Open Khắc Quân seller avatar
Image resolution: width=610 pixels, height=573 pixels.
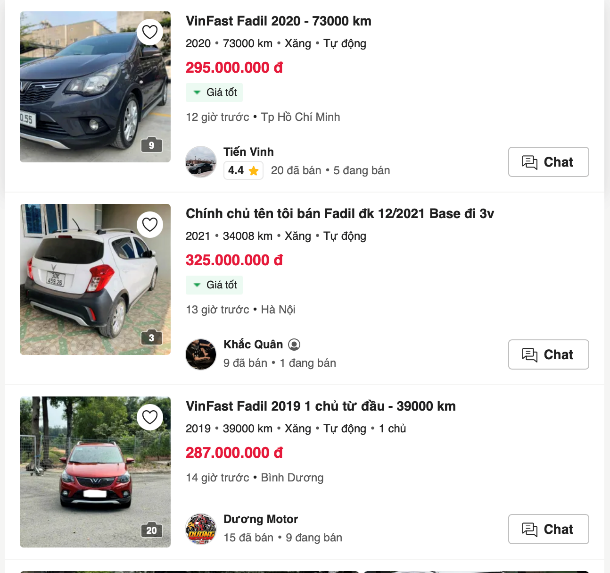coord(201,354)
